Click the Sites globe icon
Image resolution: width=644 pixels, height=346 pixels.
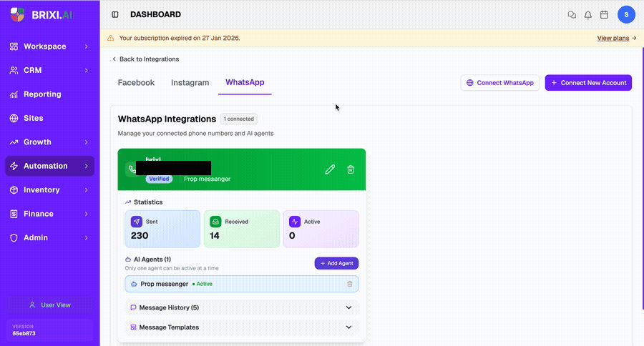point(14,118)
